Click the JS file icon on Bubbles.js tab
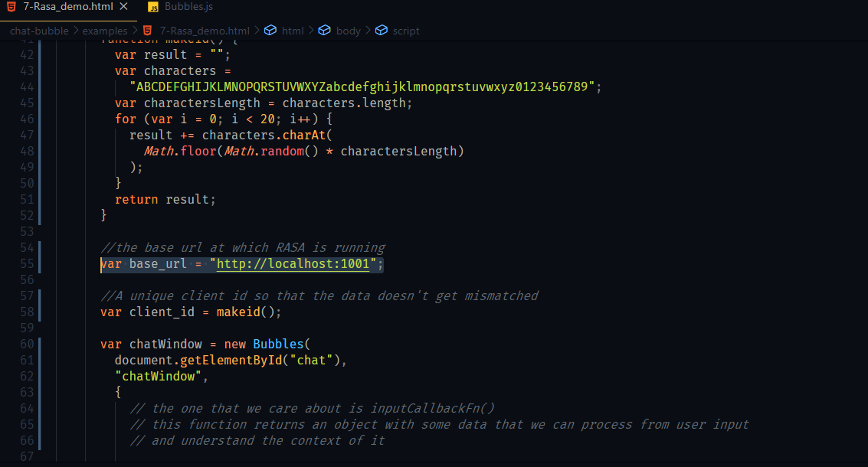The height and width of the screenshot is (467, 868). [x=153, y=7]
